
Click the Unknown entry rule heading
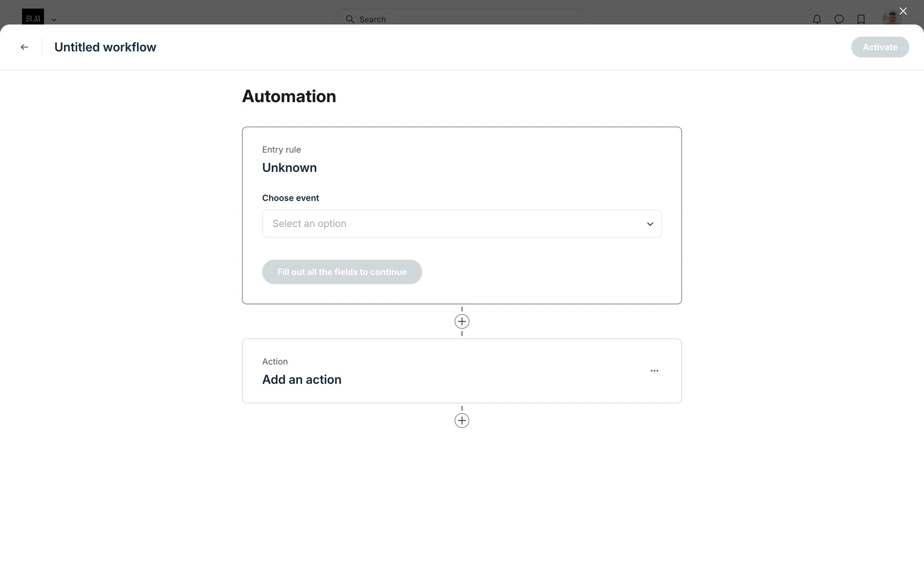point(289,168)
